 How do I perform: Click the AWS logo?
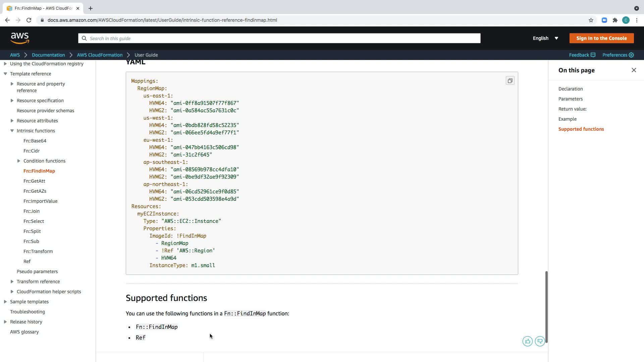point(20,38)
